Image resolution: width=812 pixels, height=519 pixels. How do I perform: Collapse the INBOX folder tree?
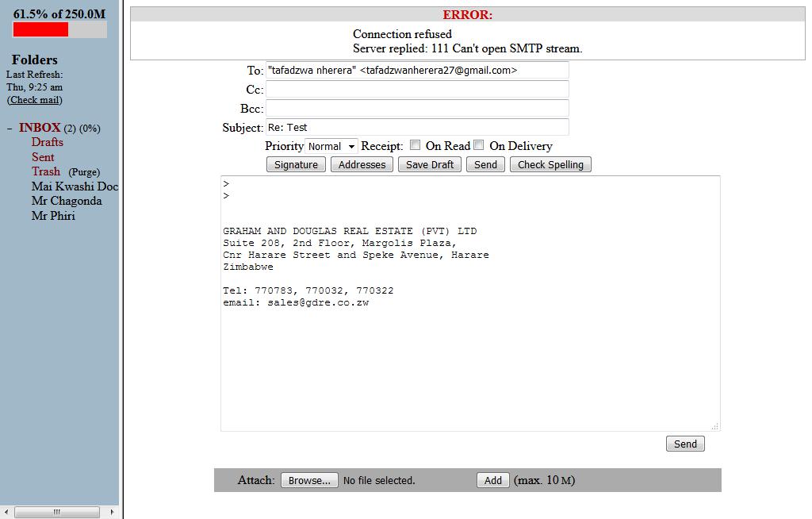pos(10,127)
